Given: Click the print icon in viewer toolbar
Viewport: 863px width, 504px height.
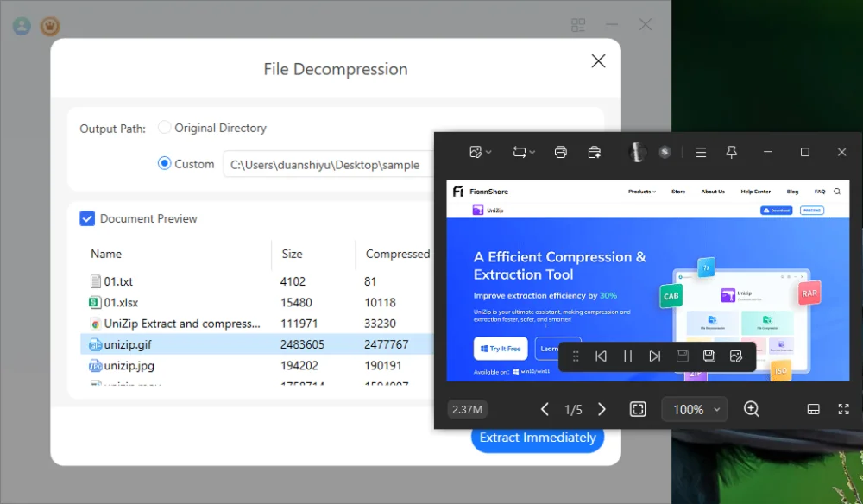Looking at the screenshot, I should (x=561, y=152).
